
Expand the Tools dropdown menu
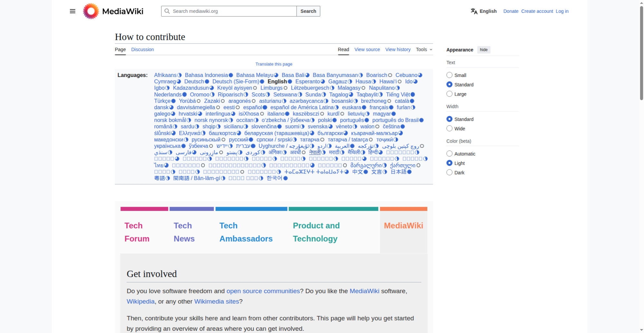coord(424,50)
